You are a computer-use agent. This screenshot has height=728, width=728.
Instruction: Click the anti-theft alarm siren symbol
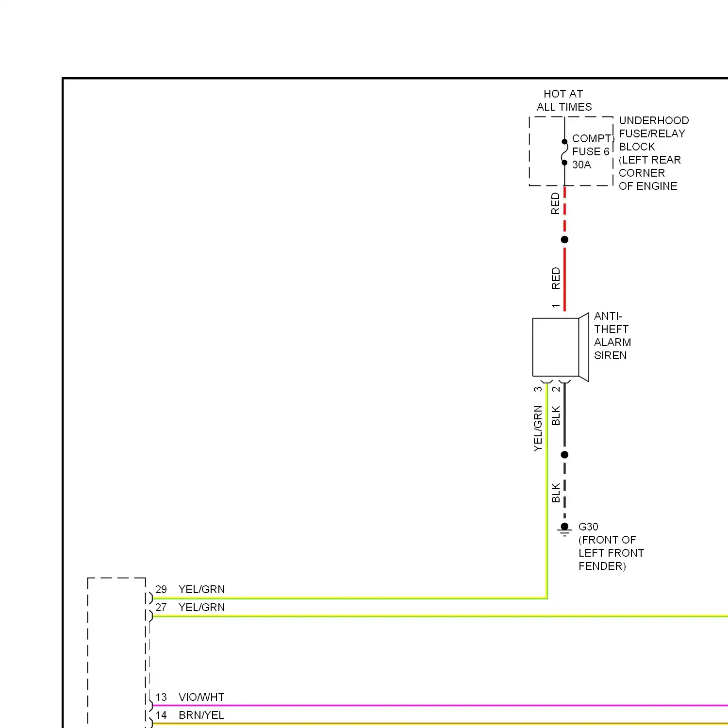[x=561, y=347]
